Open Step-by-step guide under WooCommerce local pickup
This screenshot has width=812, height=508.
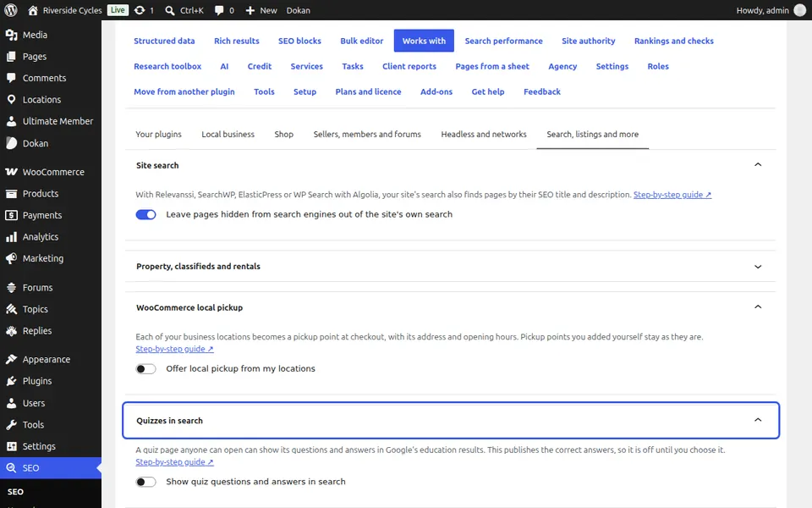point(174,349)
